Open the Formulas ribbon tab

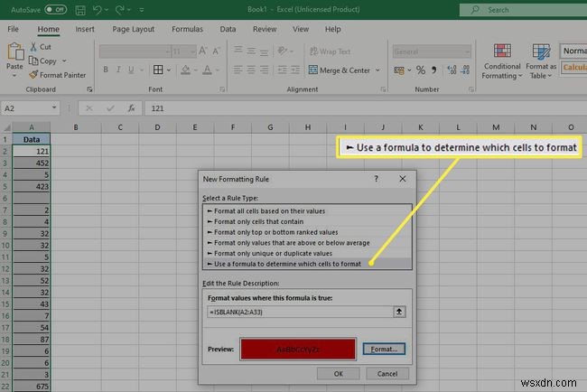point(187,29)
